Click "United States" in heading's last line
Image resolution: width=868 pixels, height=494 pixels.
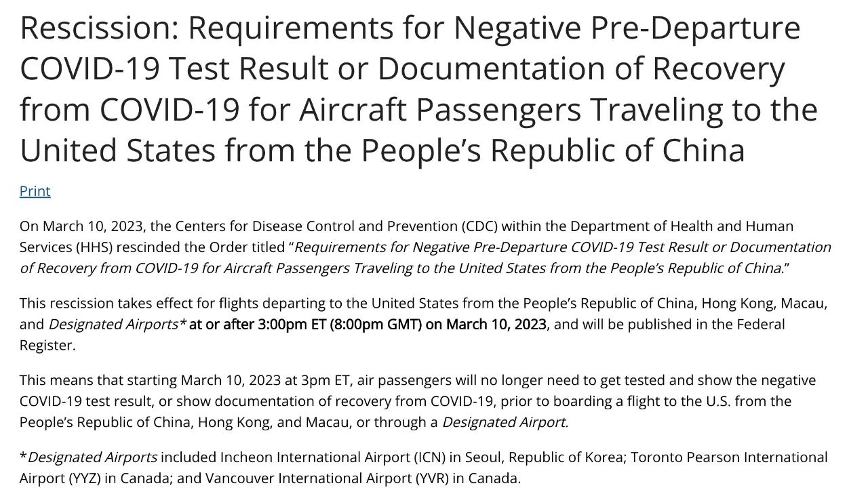(x=117, y=150)
